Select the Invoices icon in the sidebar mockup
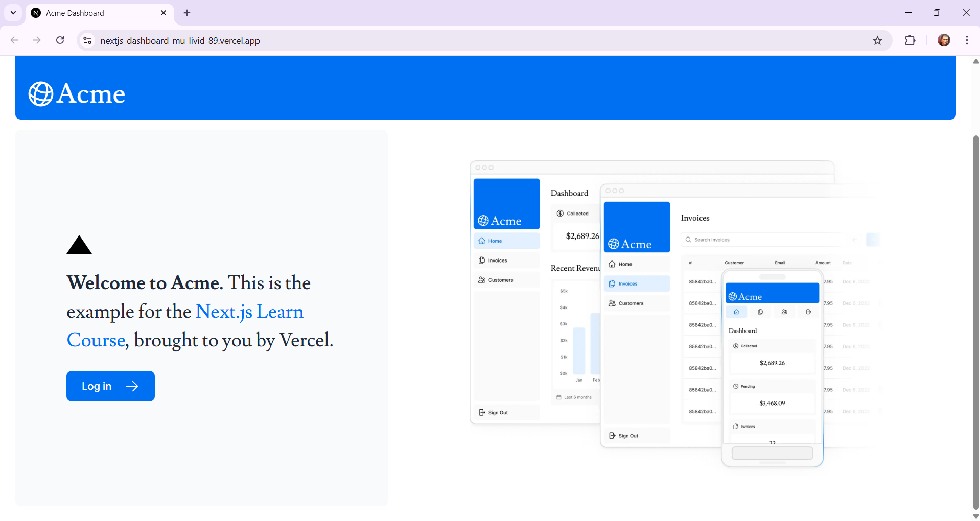 click(482, 260)
